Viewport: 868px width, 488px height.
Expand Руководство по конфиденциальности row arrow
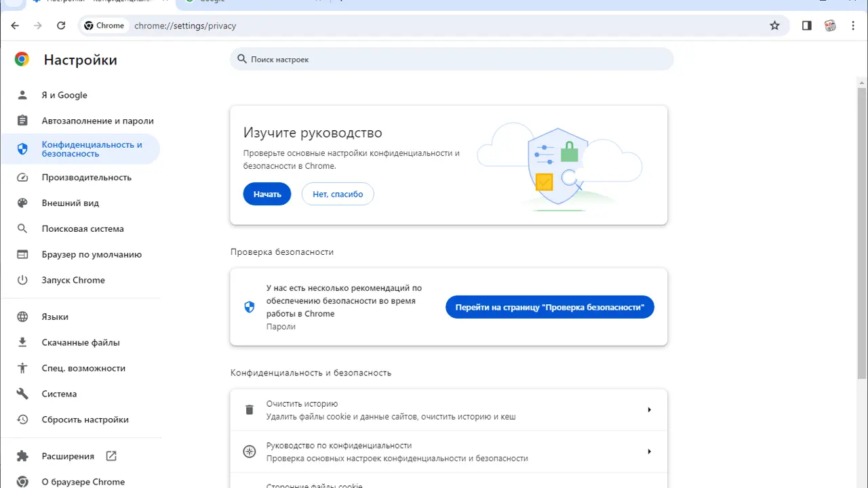pos(649,452)
